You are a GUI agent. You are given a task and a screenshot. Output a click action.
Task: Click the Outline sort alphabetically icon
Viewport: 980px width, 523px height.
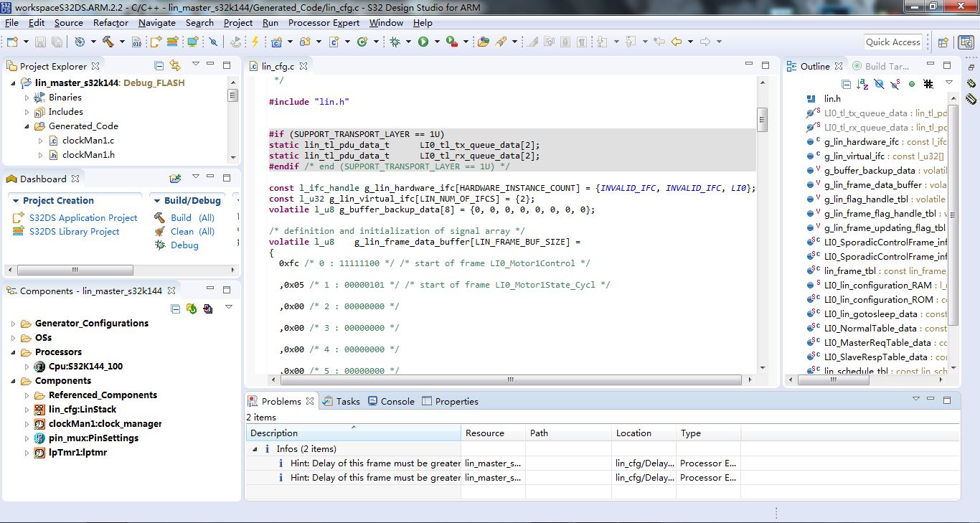(862, 84)
